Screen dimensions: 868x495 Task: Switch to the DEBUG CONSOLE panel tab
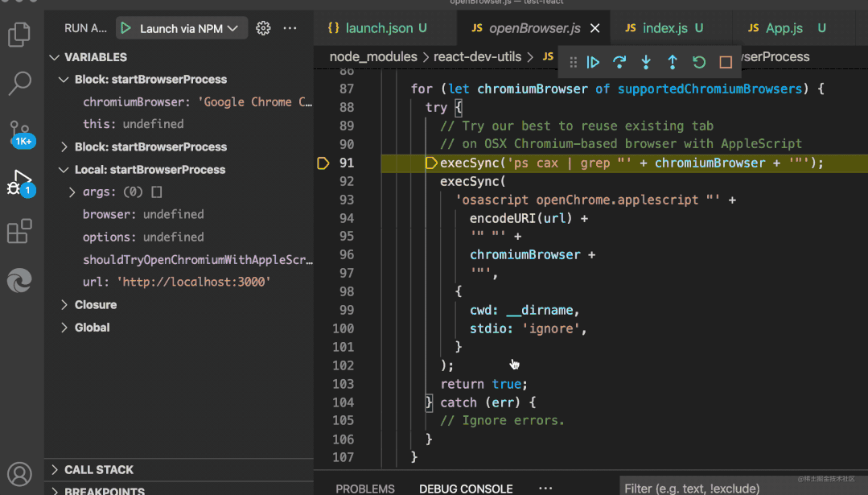click(466, 489)
